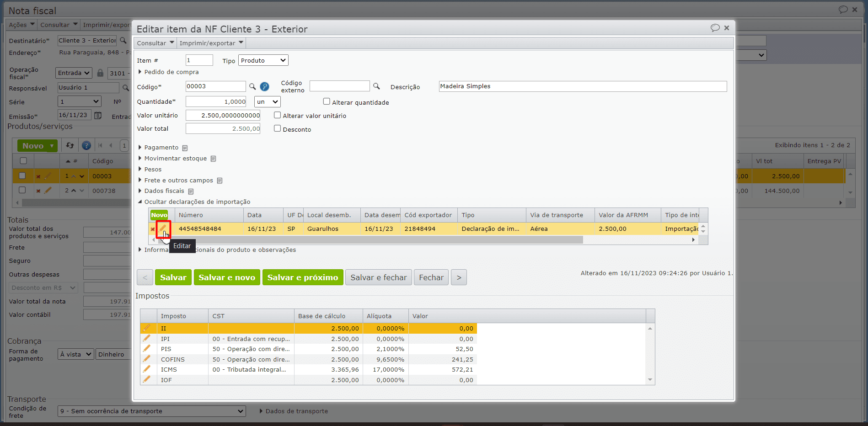
Task: Click the magnifier search icon next to Código field
Action: click(x=252, y=86)
